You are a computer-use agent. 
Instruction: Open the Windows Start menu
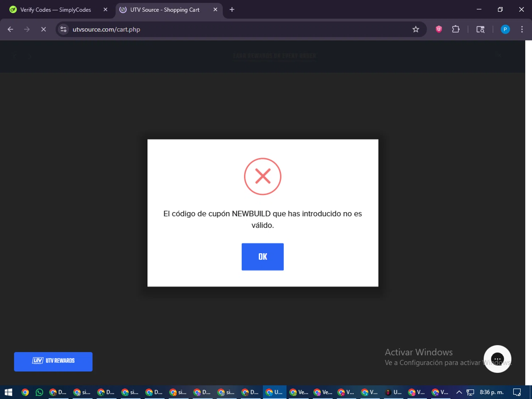click(9, 392)
